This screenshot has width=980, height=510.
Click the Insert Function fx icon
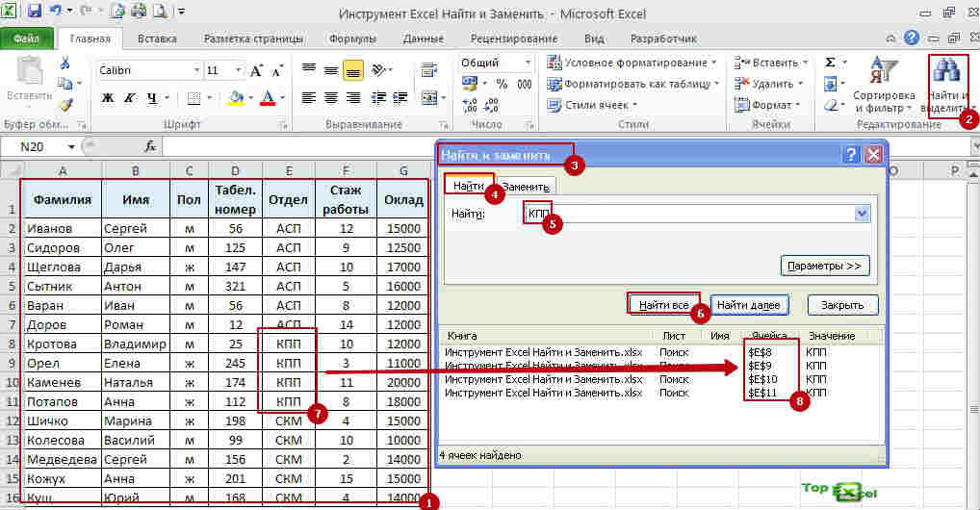(150, 146)
